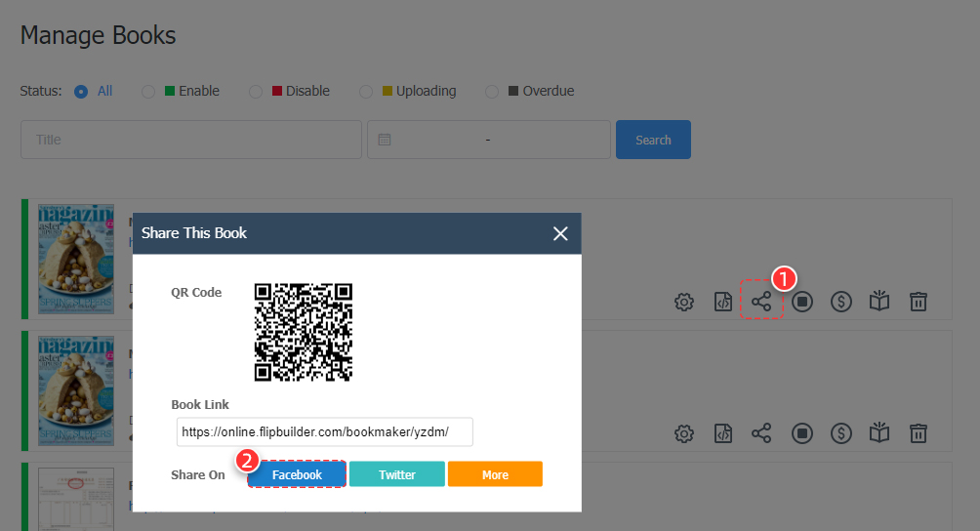Image resolution: width=980 pixels, height=531 pixels.
Task: Click stop/disable icon in first book row
Action: 802,303
